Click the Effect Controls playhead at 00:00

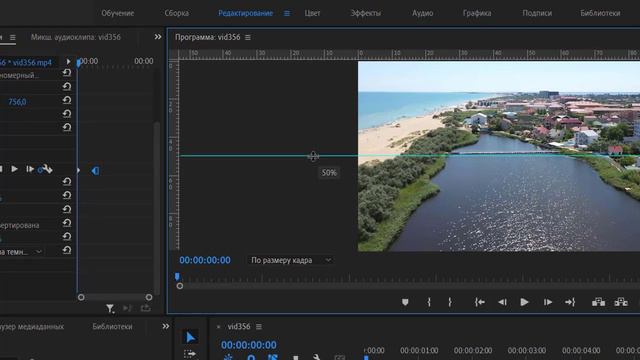coord(78,63)
